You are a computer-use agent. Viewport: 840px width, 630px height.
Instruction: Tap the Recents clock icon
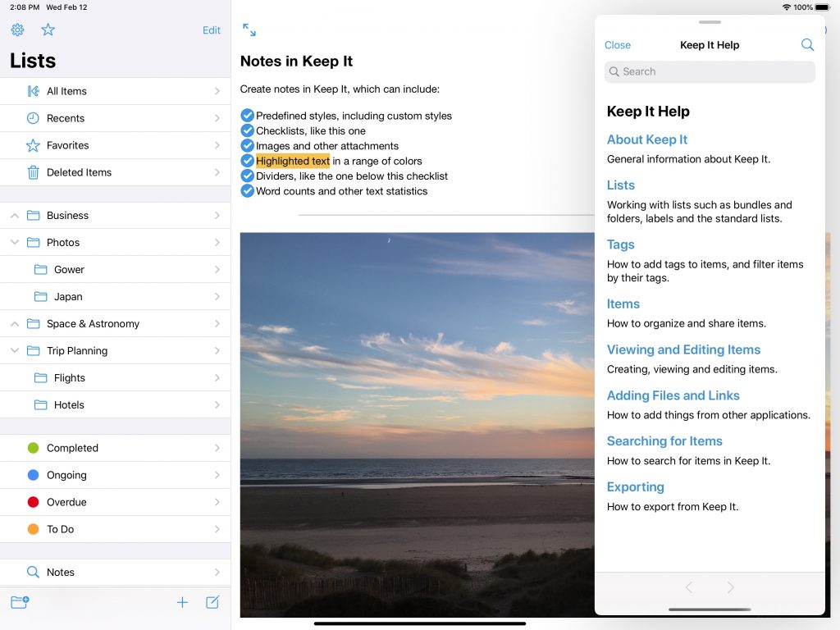pos(33,118)
